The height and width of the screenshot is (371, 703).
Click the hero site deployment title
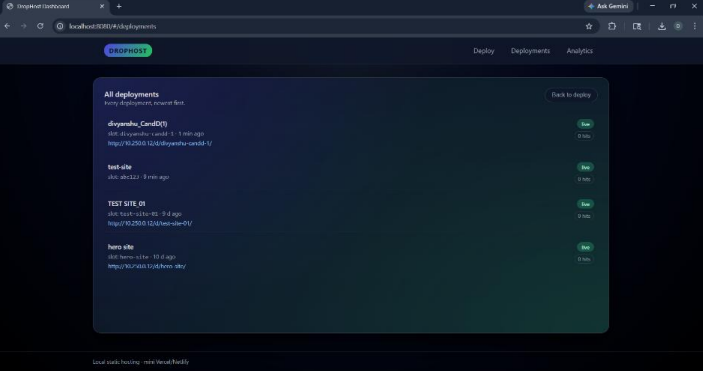click(121, 246)
